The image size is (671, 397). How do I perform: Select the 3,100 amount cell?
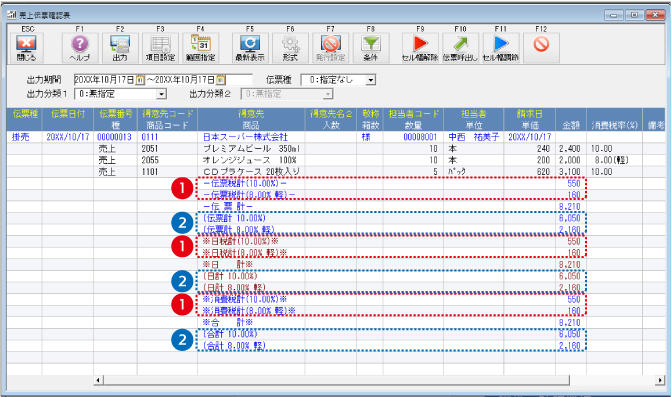point(570,172)
